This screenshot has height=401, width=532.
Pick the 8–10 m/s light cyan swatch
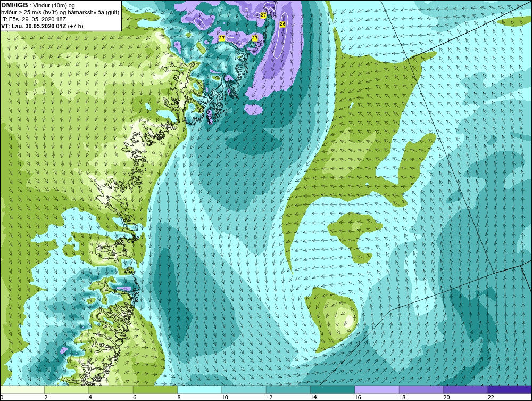click(199, 389)
